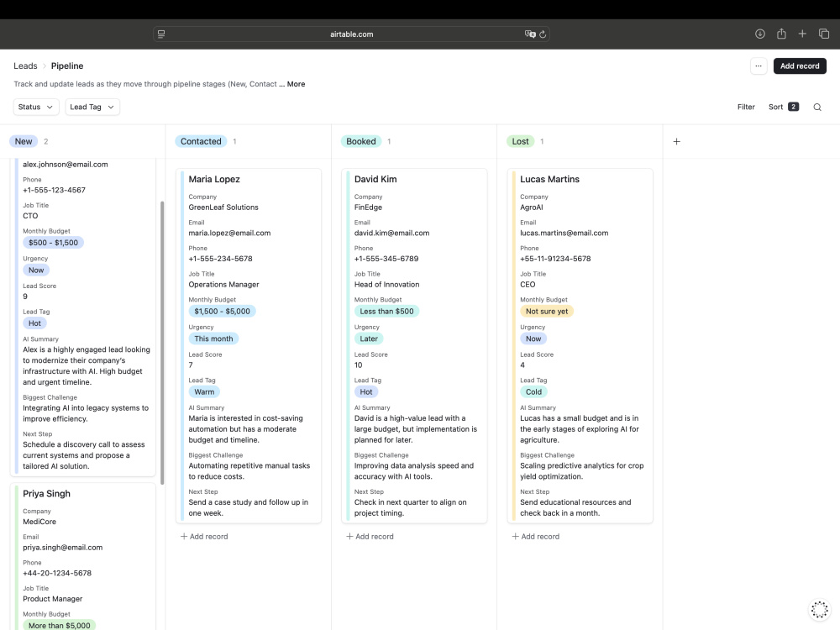Open a new browser tab with plus icon
This screenshot has height=630, width=840.
click(x=802, y=34)
